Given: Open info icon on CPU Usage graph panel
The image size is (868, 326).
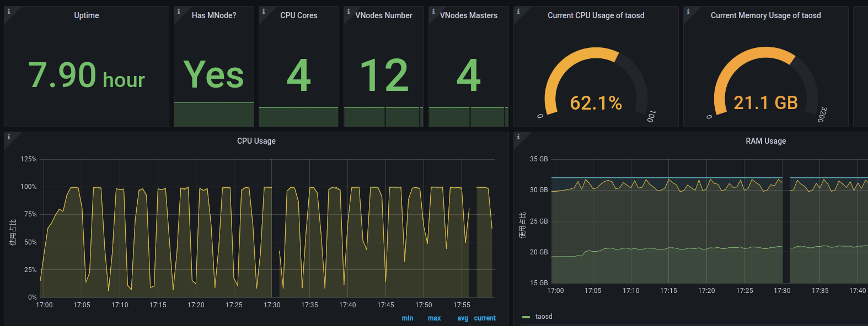Looking at the screenshot, I should point(9,137).
